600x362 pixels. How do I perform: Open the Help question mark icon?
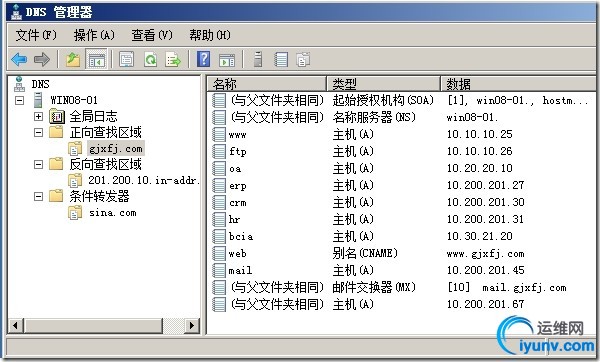[204, 59]
